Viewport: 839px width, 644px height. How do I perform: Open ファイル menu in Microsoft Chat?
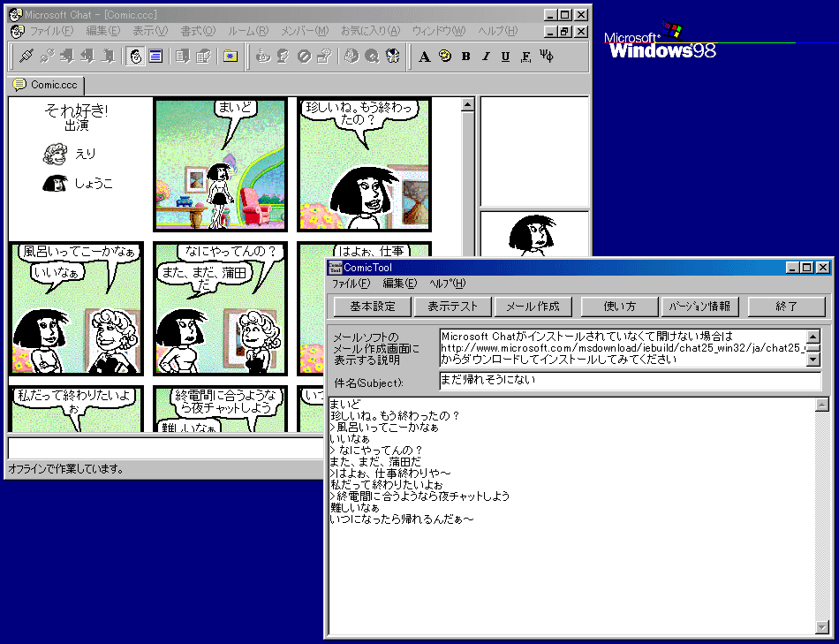click(x=51, y=31)
